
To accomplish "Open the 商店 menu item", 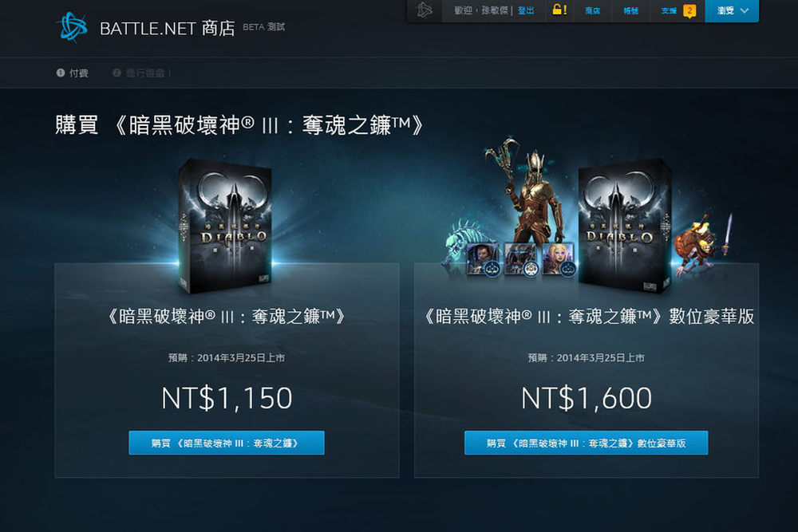I will coord(592,10).
